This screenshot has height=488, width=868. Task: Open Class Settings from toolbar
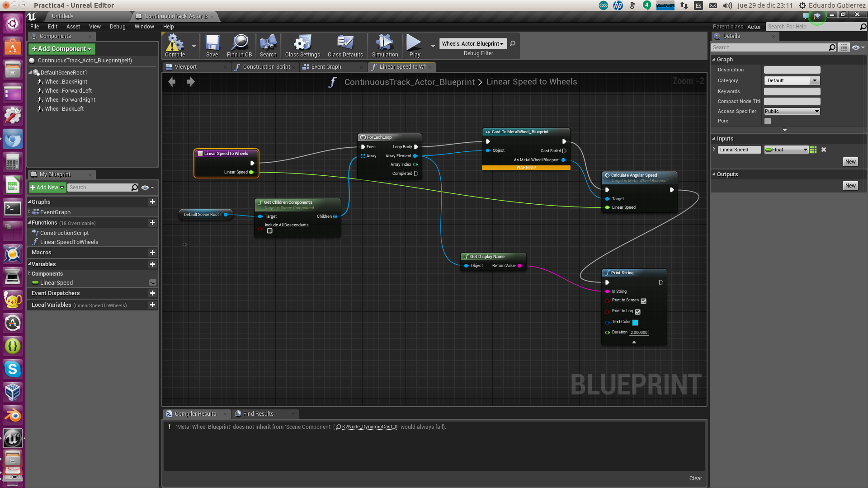pyautogui.click(x=302, y=46)
